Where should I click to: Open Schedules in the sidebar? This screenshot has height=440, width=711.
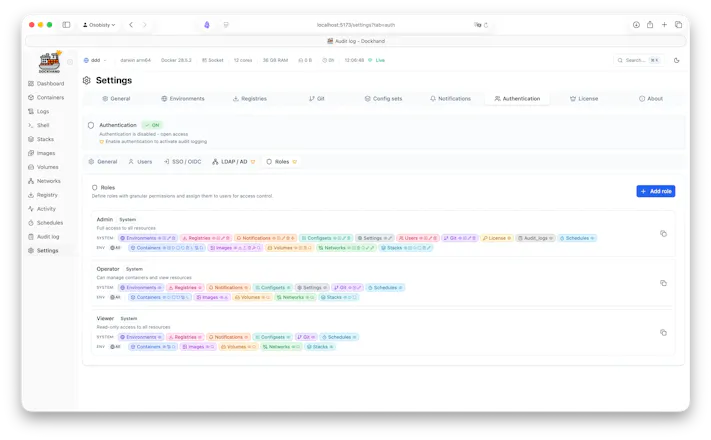click(x=45, y=223)
